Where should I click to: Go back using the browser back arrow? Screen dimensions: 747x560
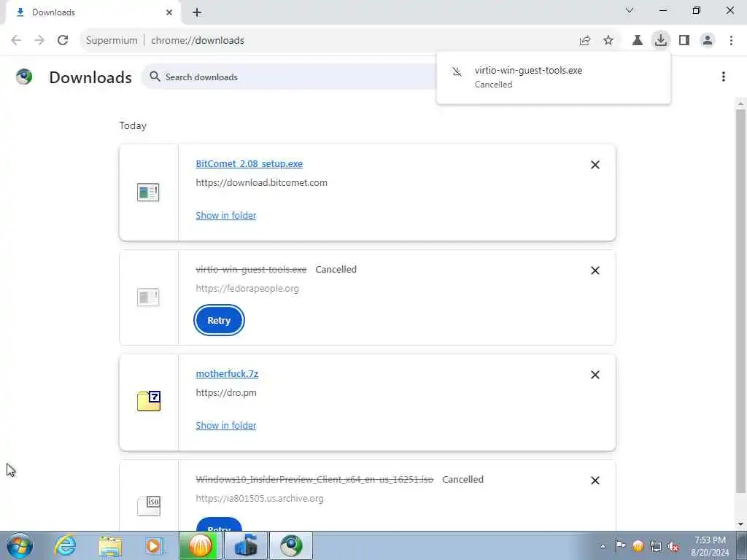click(x=16, y=40)
